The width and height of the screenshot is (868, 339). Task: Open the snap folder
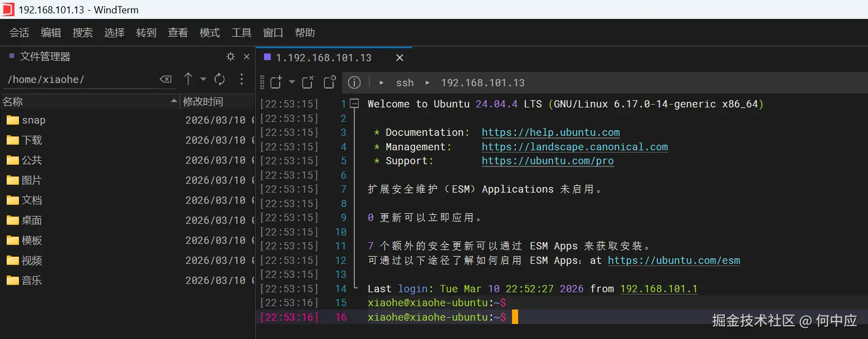click(x=33, y=120)
